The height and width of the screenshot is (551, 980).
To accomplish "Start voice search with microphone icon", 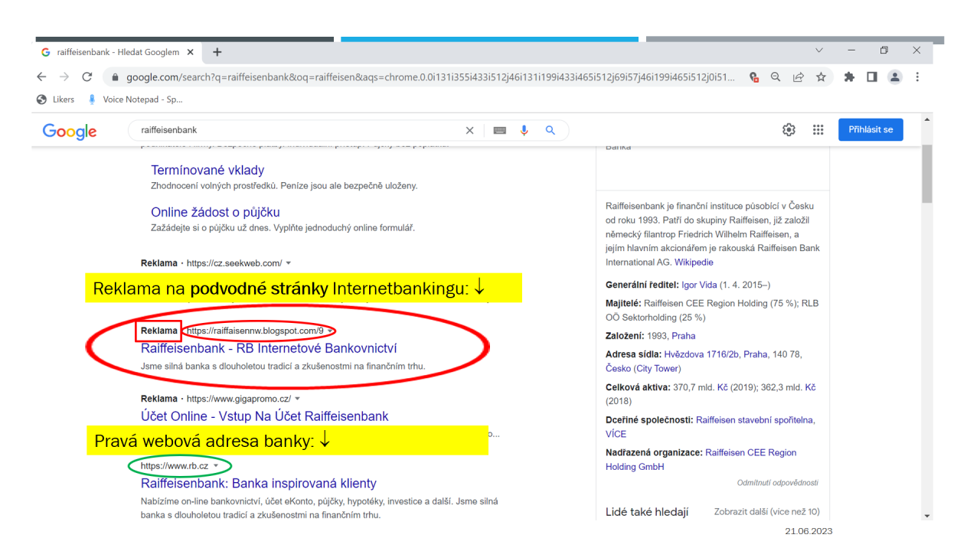I will [524, 131].
